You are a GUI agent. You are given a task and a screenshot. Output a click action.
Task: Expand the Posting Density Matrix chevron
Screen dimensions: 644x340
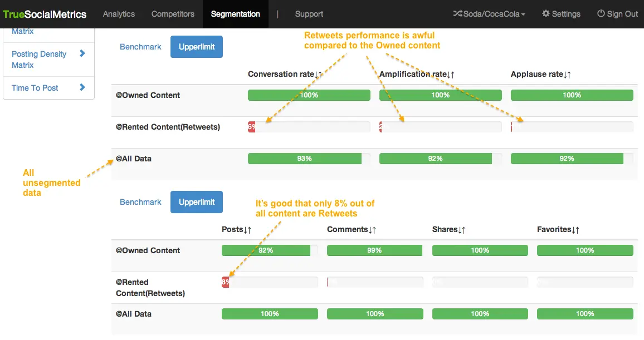[x=82, y=54]
